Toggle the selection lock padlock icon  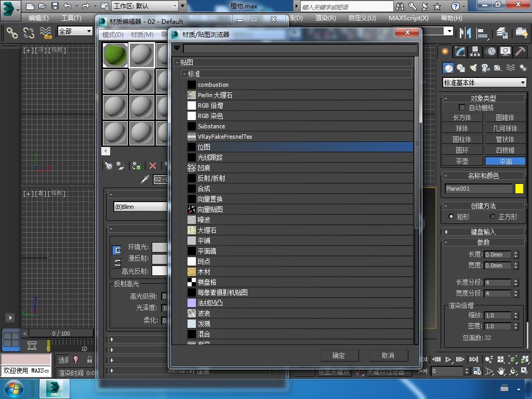coord(89,360)
